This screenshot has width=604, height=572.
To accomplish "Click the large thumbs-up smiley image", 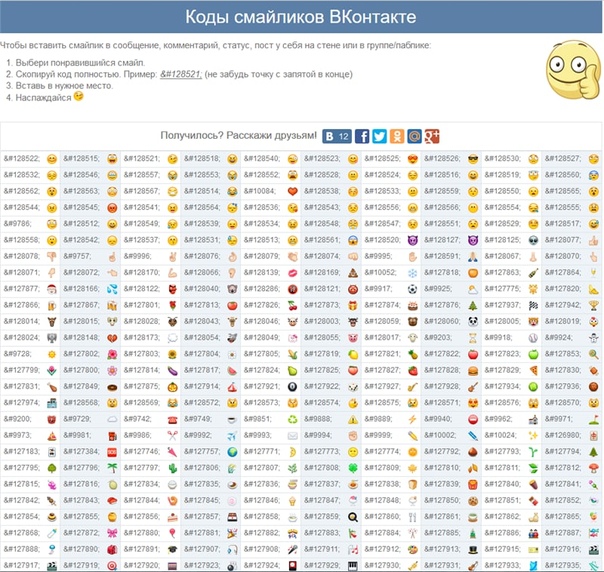I will coord(573,70).
